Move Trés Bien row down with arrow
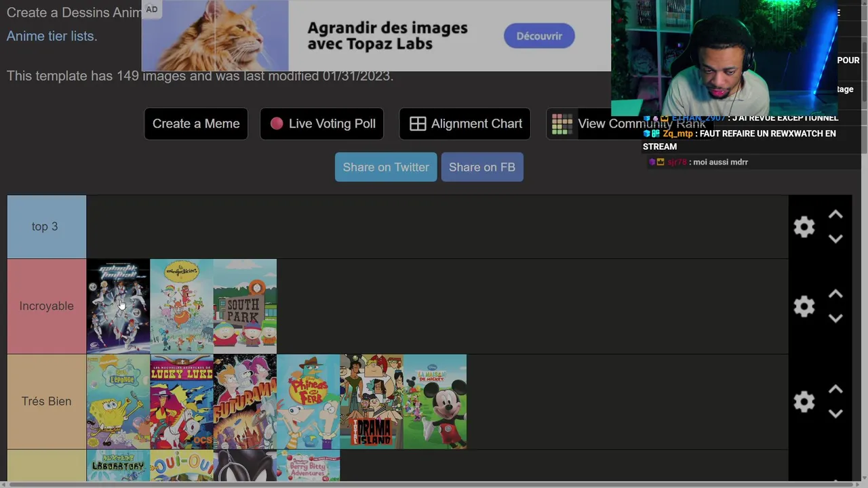Viewport: 868px width, 488px height. point(835,413)
